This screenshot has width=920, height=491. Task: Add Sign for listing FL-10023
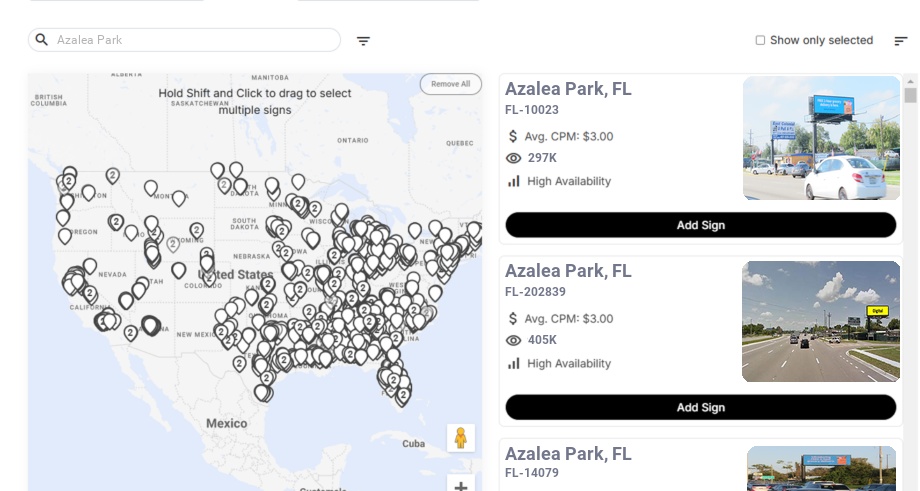pyautogui.click(x=700, y=225)
